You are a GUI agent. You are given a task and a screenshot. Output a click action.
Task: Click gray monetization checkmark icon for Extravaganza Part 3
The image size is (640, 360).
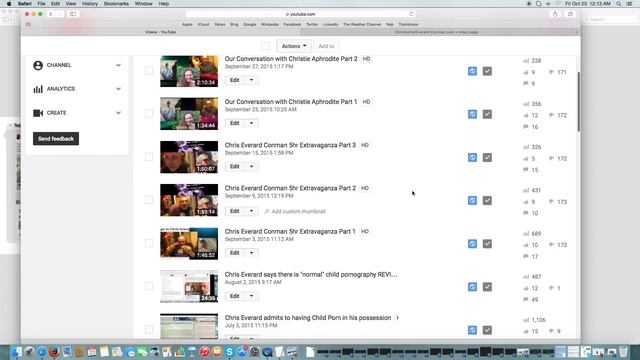point(487,158)
